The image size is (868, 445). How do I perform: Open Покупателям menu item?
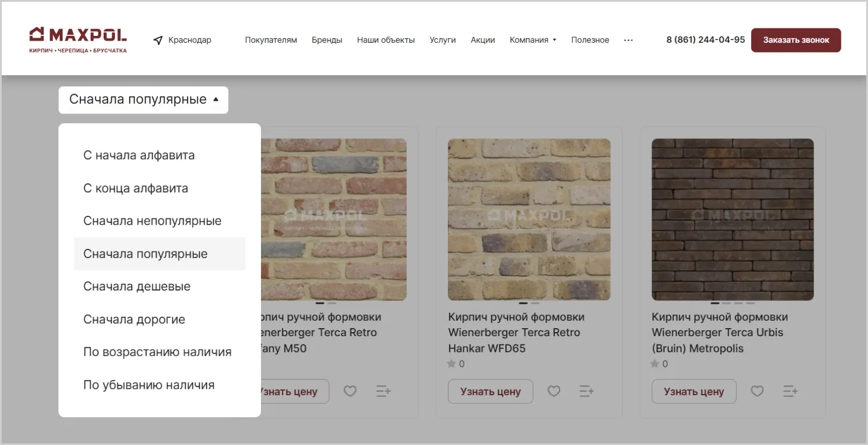(x=271, y=41)
